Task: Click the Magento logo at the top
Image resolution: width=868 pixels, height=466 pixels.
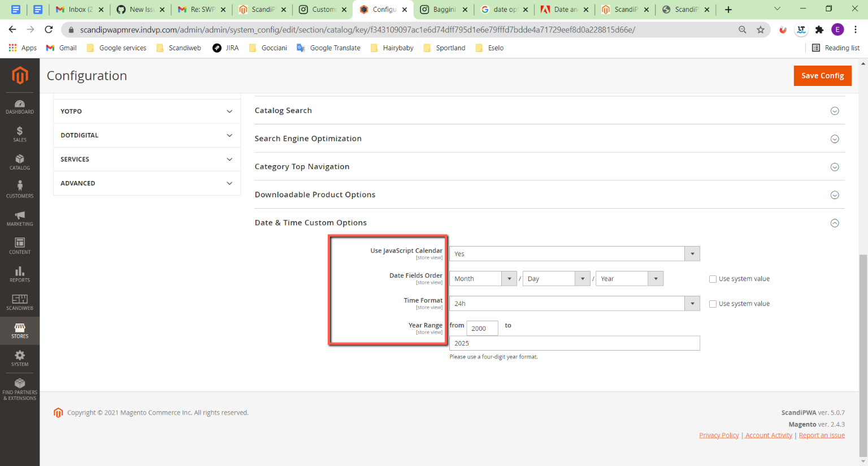Action: coord(20,75)
